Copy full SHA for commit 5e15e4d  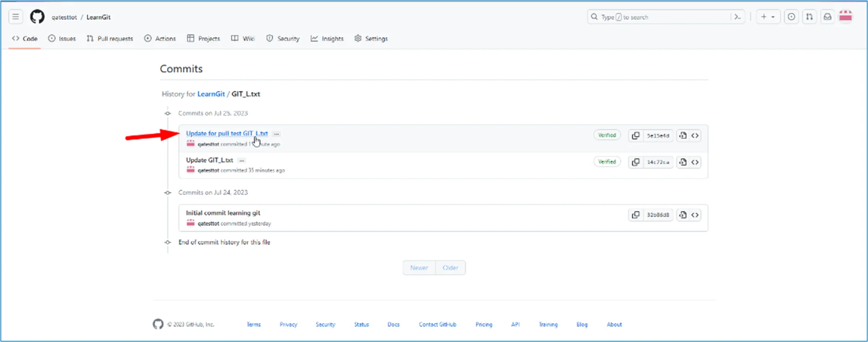coord(636,135)
